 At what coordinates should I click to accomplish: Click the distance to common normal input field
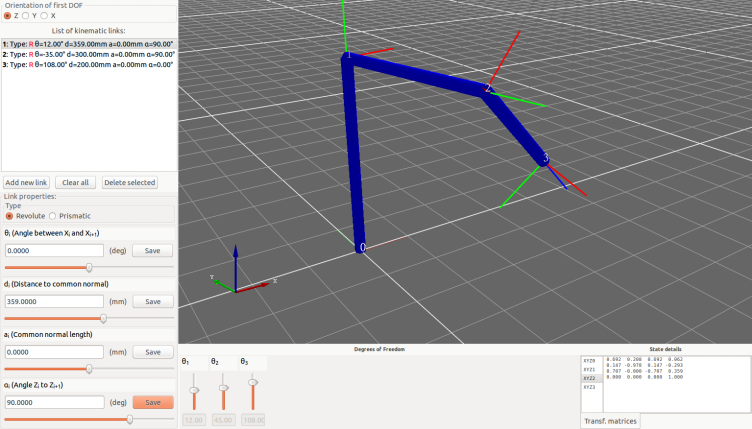coord(55,301)
